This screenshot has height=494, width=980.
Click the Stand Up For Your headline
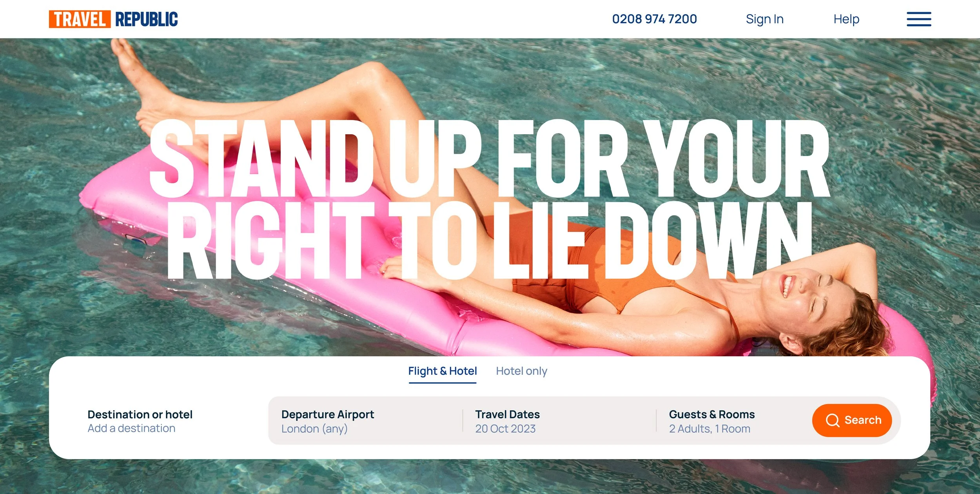click(489, 158)
